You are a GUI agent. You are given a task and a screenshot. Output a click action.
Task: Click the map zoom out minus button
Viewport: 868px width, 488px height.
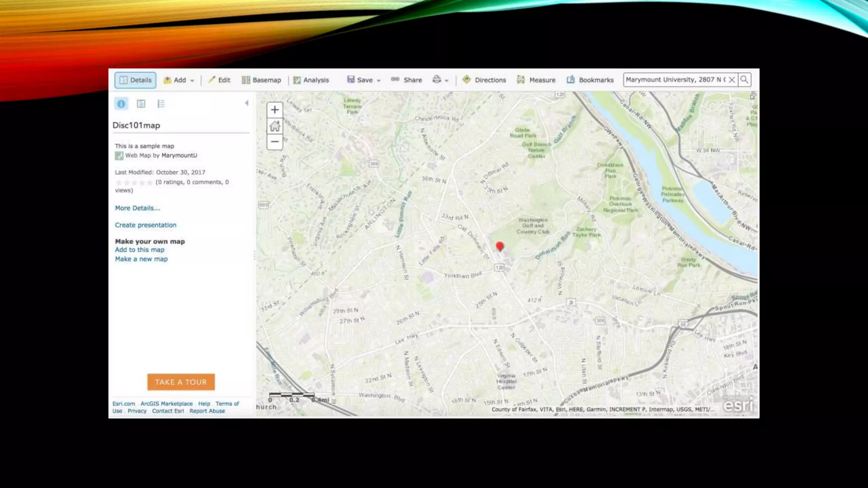[275, 142]
